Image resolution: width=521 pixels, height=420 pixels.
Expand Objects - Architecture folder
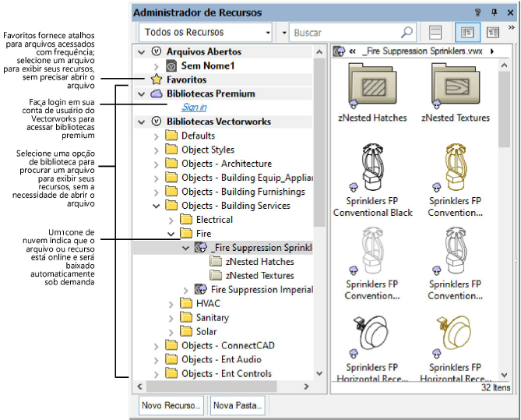click(157, 164)
